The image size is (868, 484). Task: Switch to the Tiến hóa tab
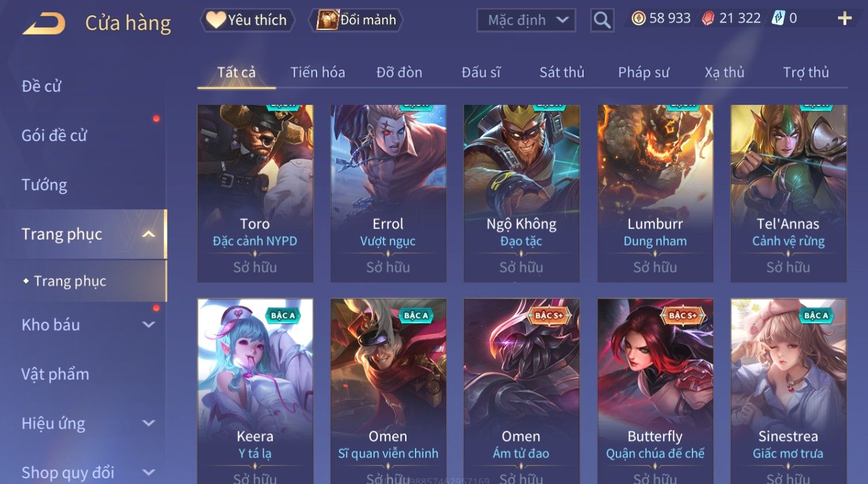click(x=318, y=73)
